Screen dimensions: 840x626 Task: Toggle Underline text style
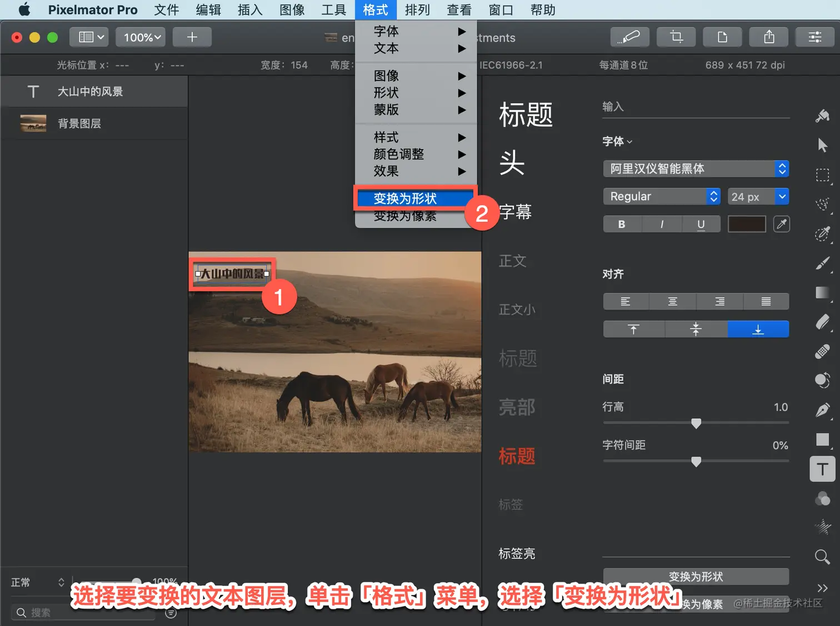tap(701, 224)
